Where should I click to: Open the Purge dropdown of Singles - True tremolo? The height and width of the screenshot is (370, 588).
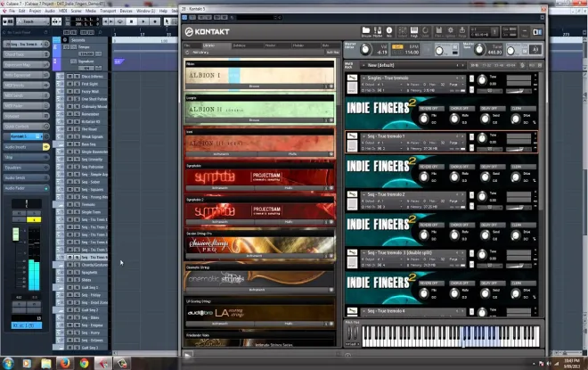click(455, 85)
